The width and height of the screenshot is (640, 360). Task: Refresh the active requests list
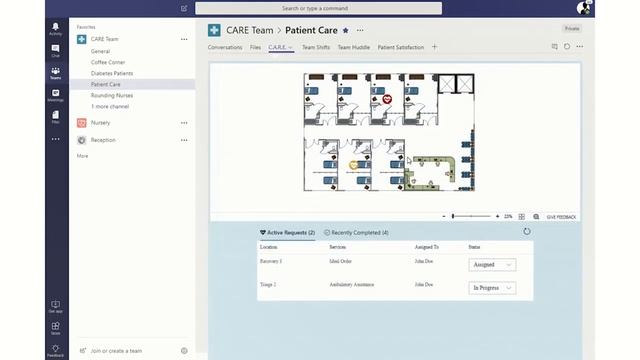pyautogui.click(x=527, y=231)
